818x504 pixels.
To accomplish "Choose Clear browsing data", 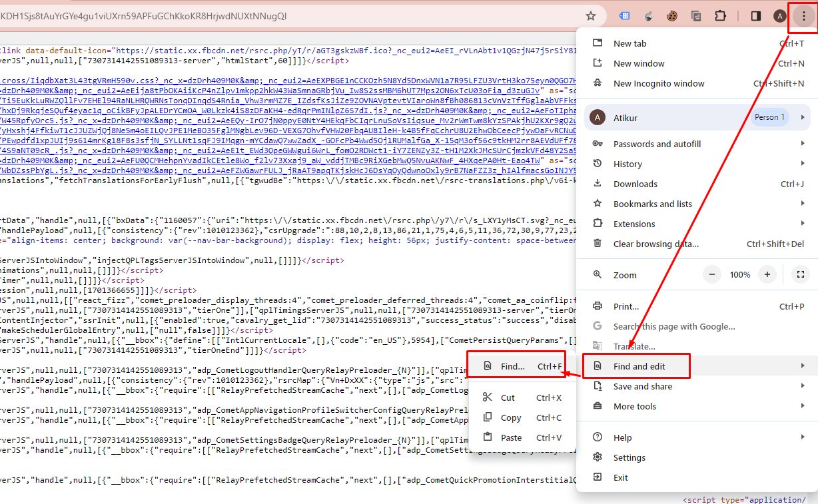I will (x=696, y=244).
